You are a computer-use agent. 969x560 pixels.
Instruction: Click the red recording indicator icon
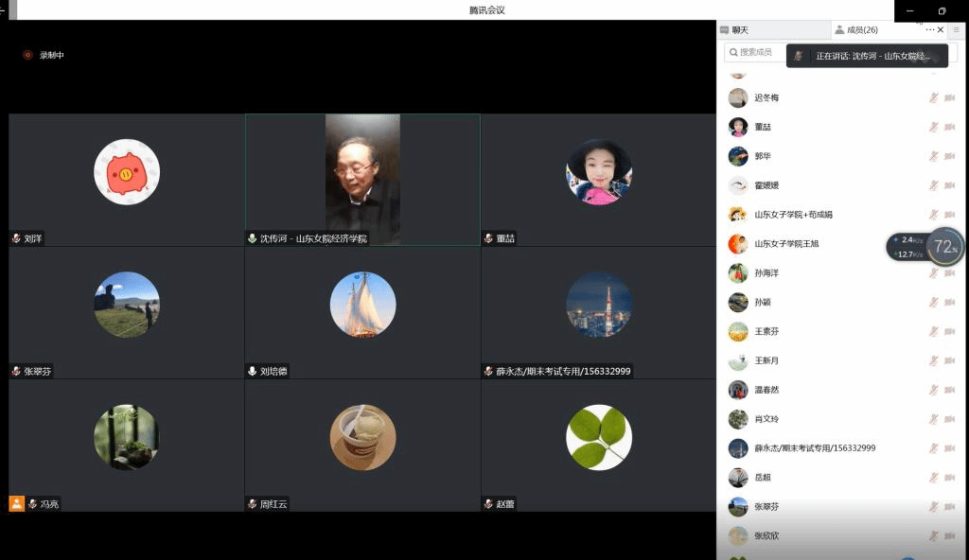point(27,55)
